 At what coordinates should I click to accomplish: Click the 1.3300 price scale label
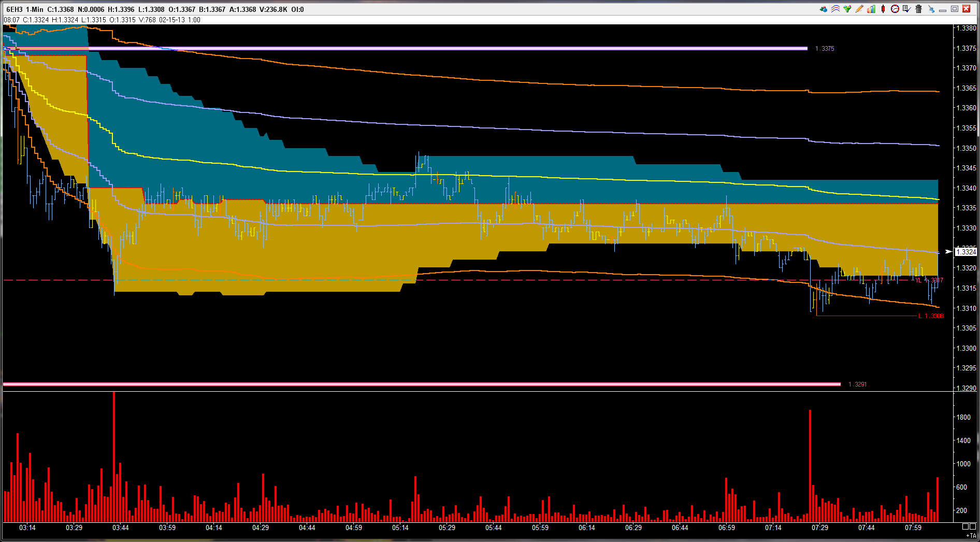967,348
